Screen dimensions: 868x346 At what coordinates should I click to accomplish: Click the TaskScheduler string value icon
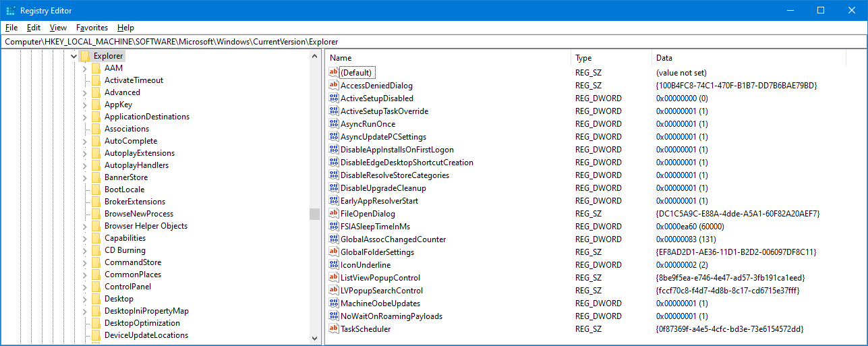coord(334,329)
